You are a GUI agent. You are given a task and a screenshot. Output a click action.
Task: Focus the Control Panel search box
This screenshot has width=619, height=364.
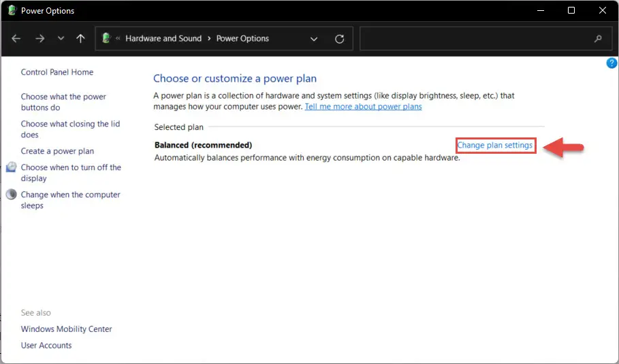tap(477, 39)
